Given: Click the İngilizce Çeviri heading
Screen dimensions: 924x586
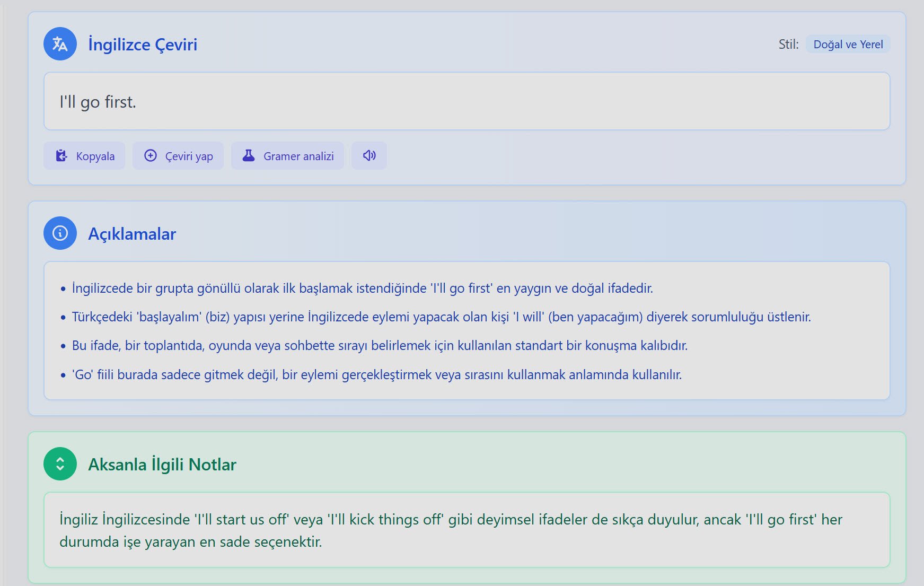Looking at the screenshot, I should click(x=143, y=45).
